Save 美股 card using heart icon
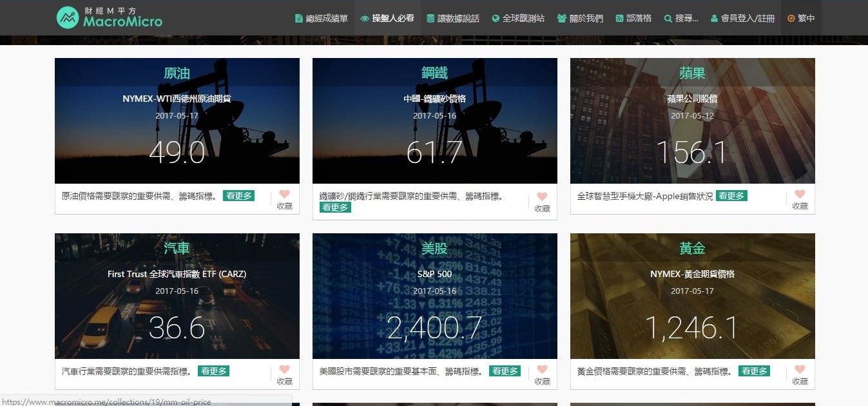The image size is (868, 406). [542, 370]
